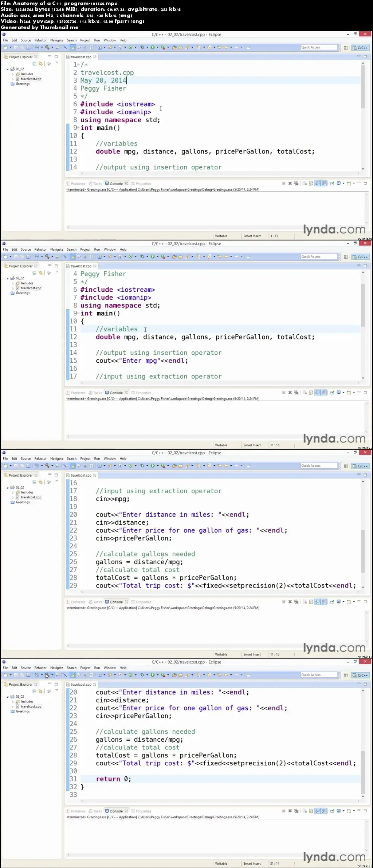
Task: Collapse All in Project Explorer, 3:13 frame
Action: pyautogui.click(x=35, y=64)
